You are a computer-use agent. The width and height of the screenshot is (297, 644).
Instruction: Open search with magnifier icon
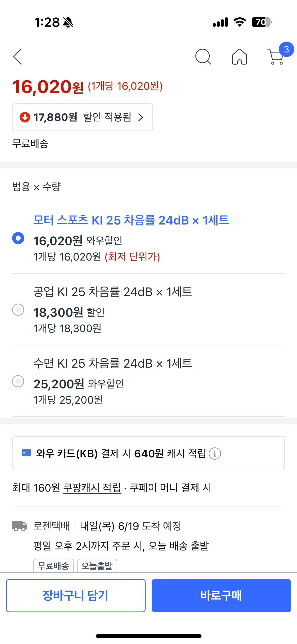[203, 57]
